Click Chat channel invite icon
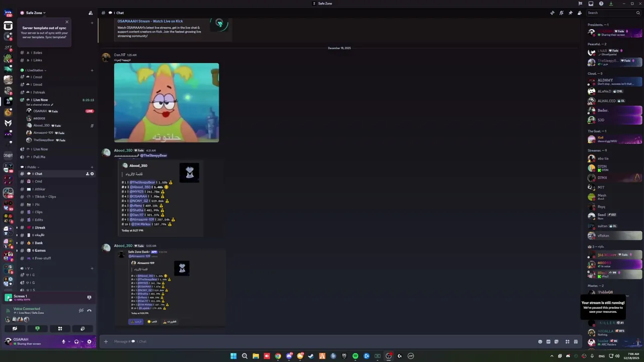The height and width of the screenshot is (362, 644). 87,174
